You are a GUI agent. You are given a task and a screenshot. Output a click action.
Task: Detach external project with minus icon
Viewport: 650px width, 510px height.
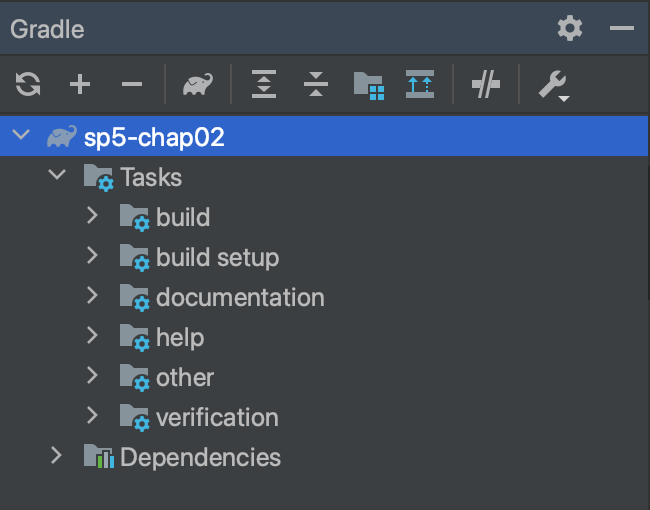click(132, 84)
